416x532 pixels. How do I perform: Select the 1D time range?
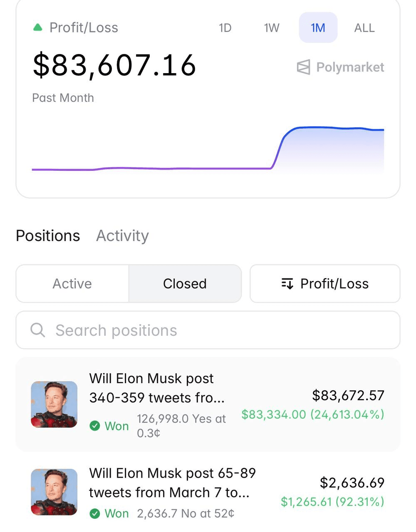tap(225, 28)
